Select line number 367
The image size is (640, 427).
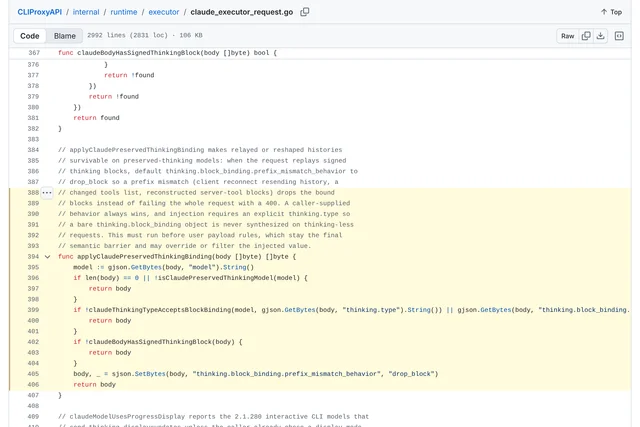coord(34,53)
